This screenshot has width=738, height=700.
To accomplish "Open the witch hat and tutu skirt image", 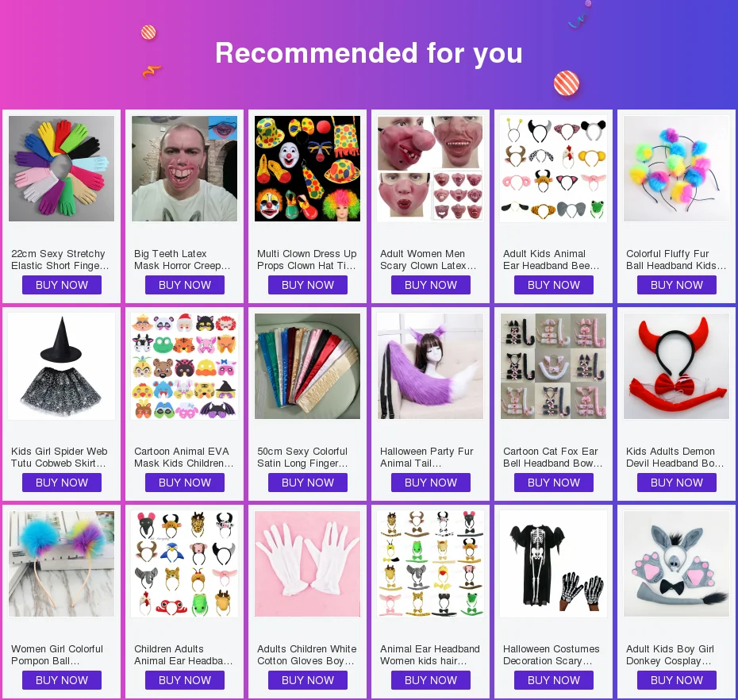I will 62,366.
